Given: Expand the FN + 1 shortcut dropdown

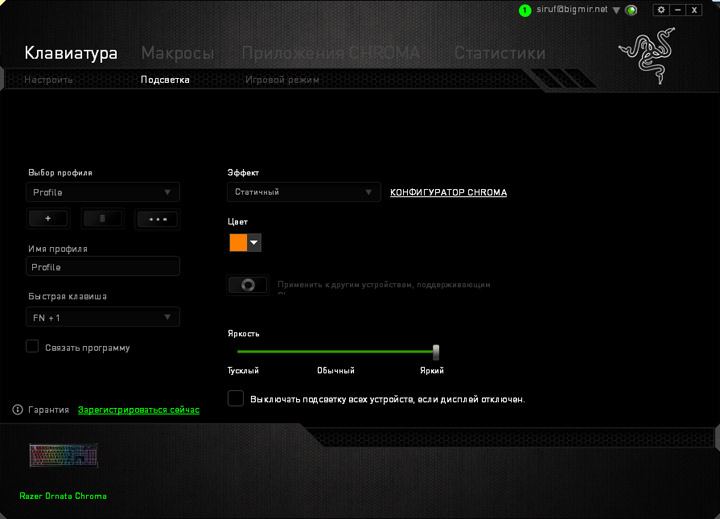Looking at the screenshot, I should (102, 317).
